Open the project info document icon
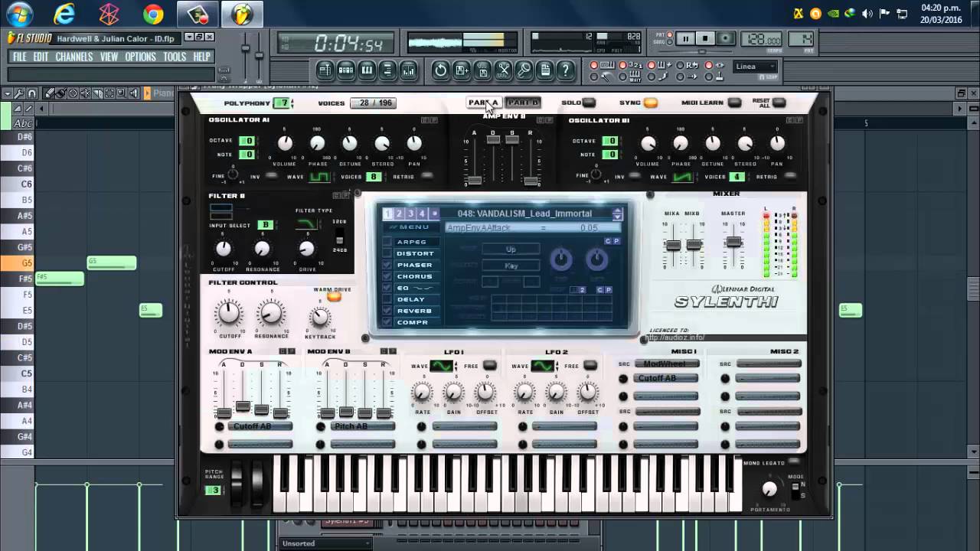The image size is (980, 551). pyautogui.click(x=544, y=70)
